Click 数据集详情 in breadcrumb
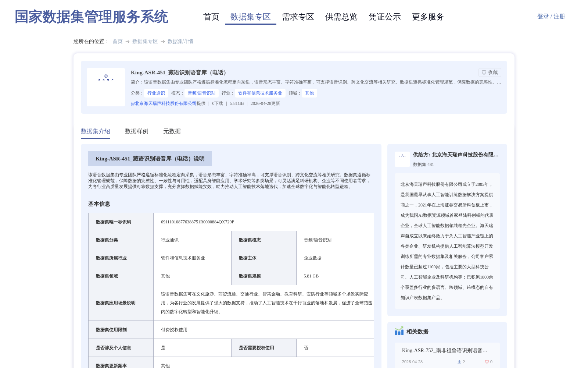The width and height of the screenshot is (588, 368). point(180,41)
